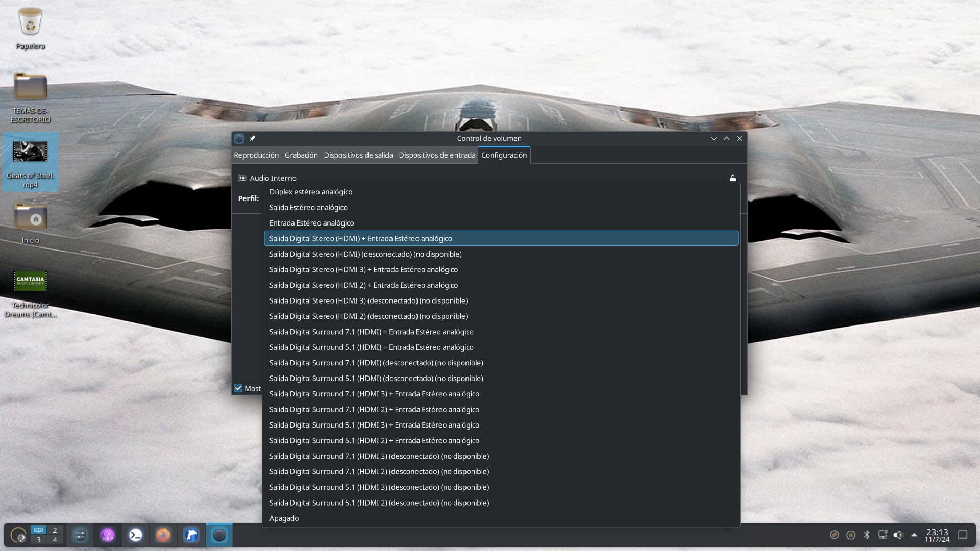Image resolution: width=980 pixels, height=551 pixels.
Task: Click the Bluetooth tray icon
Action: pyautogui.click(x=867, y=535)
